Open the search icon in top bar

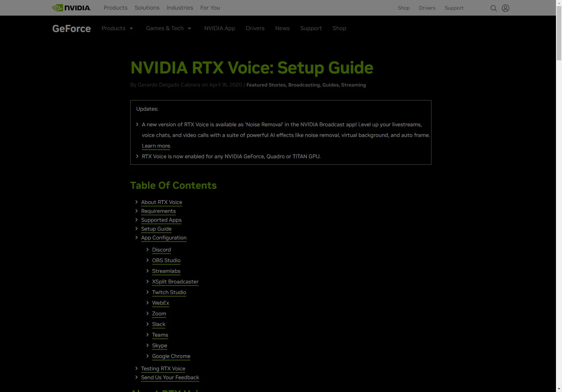tap(494, 8)
